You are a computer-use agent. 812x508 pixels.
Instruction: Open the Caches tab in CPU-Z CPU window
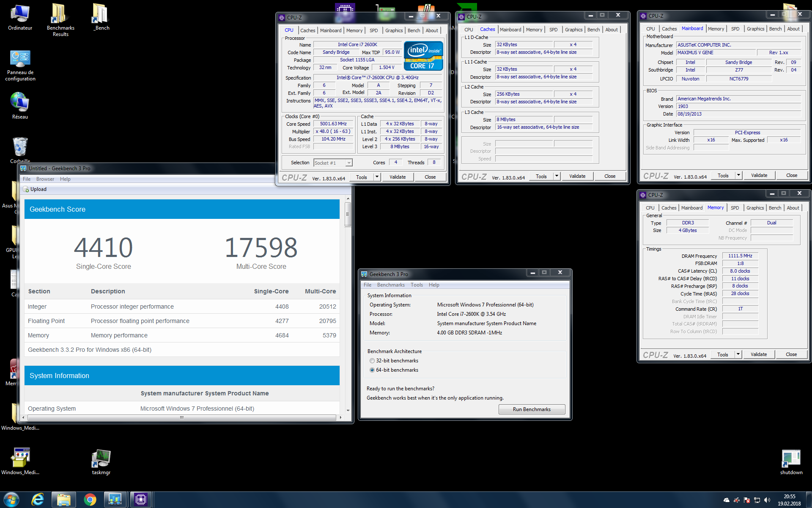coord(307,30)
